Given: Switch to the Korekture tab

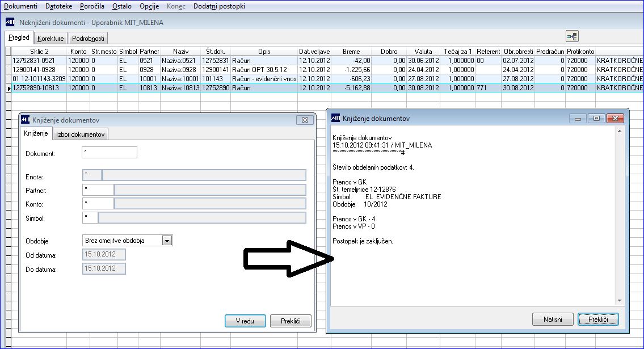Looking at the screenshot, I should pos(50,38).
